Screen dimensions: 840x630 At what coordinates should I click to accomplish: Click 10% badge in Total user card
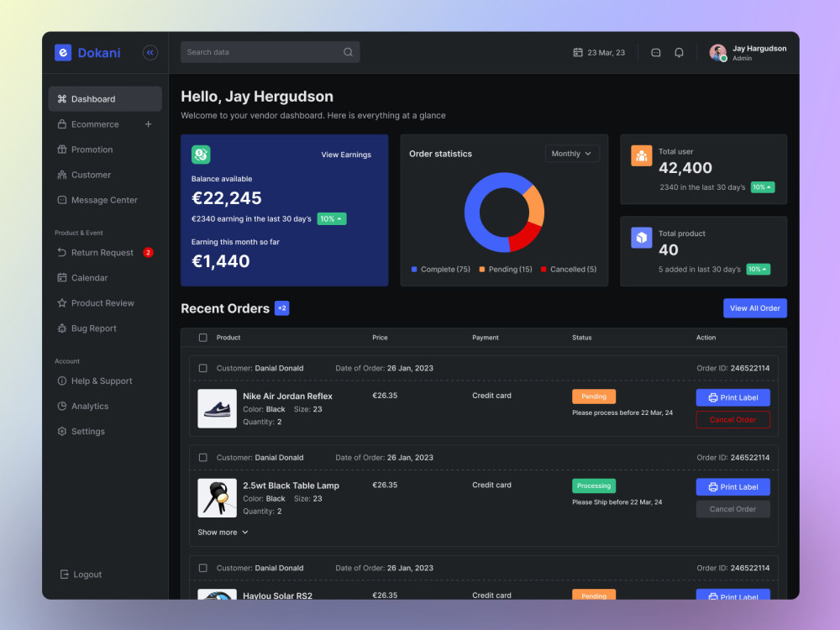coord(763,187)
